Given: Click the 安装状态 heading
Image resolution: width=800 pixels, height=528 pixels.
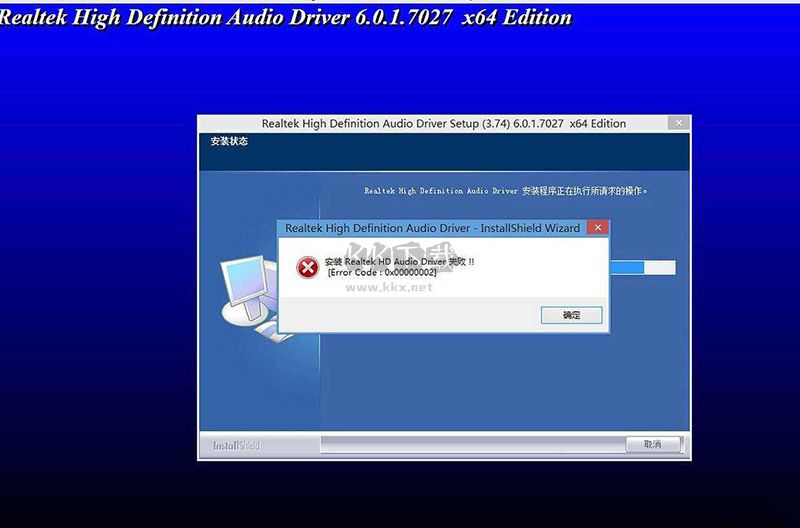Looking at the screenshot, I should [x=229, y=141].
